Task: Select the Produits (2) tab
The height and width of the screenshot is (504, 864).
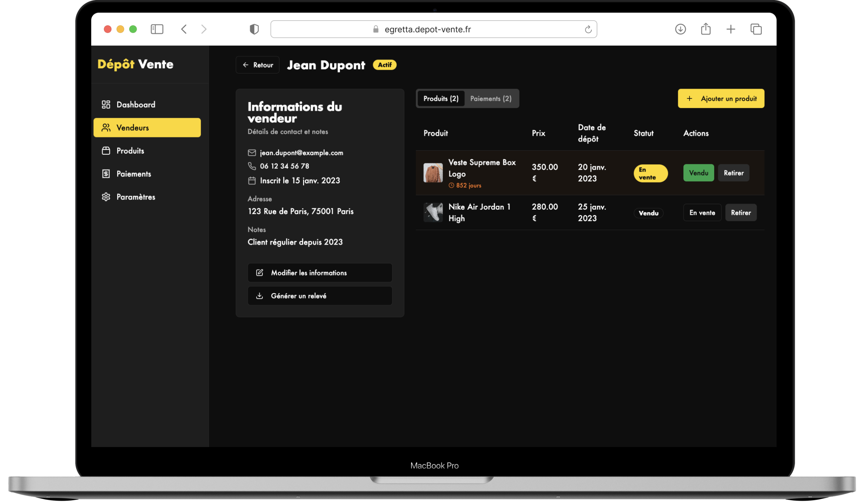Action: click(440, 99)
